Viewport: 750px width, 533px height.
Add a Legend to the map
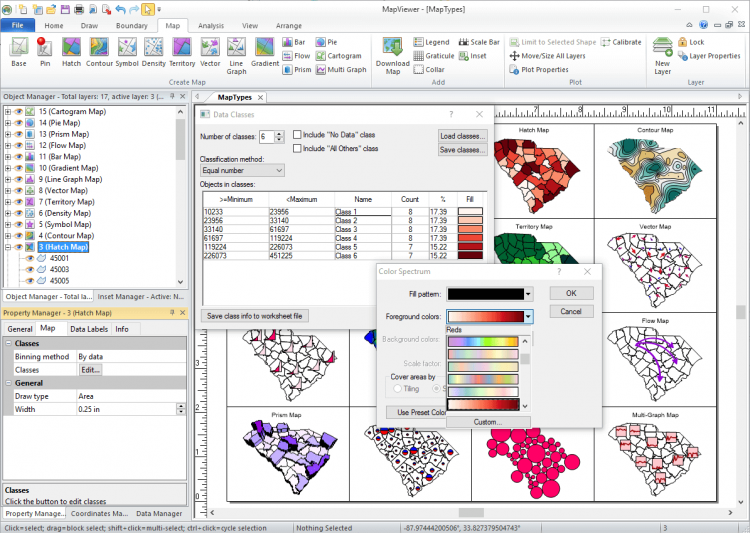click(x=431, y=42)
